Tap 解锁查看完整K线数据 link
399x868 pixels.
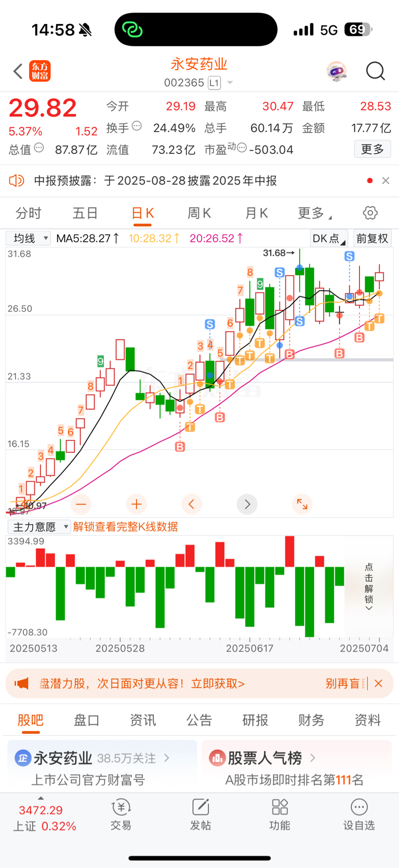pyautogui.click(x=126, y=527)
